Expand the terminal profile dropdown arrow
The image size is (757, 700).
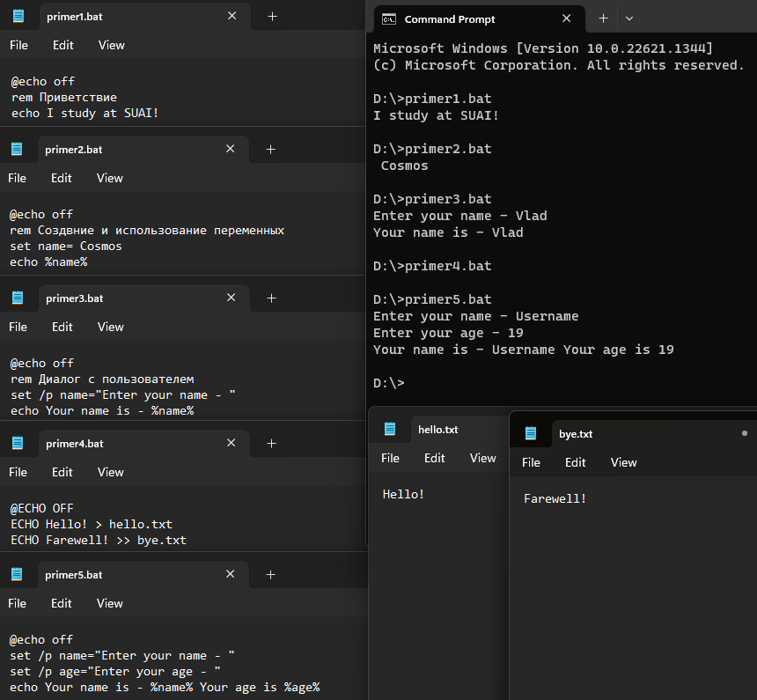pyautogui.click(x=629, y=18)
